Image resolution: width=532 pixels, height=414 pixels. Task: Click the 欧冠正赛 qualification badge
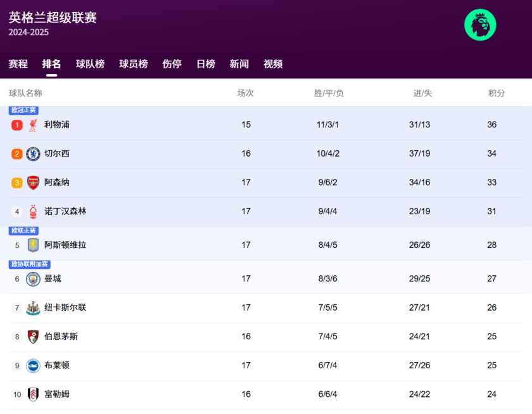point(23,110)
